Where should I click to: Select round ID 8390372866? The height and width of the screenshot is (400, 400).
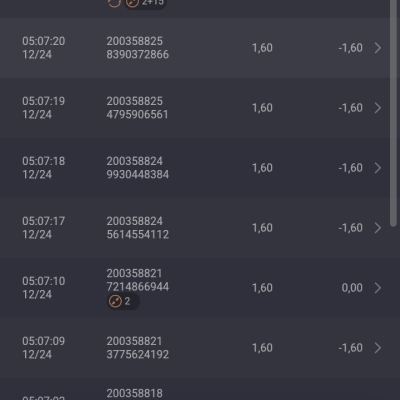(138, 54)
